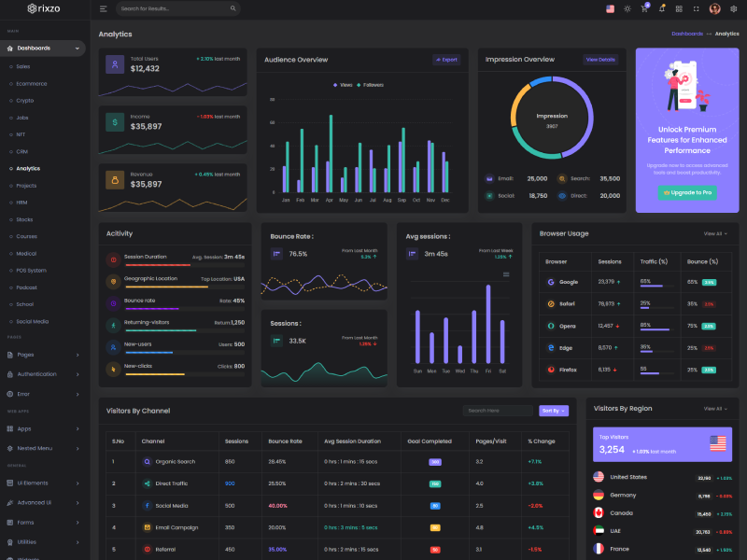The height and width of the screenshot is (560, 747).
Task: Expand the Browser Usage View All dropdown
Action: [714, 233]
